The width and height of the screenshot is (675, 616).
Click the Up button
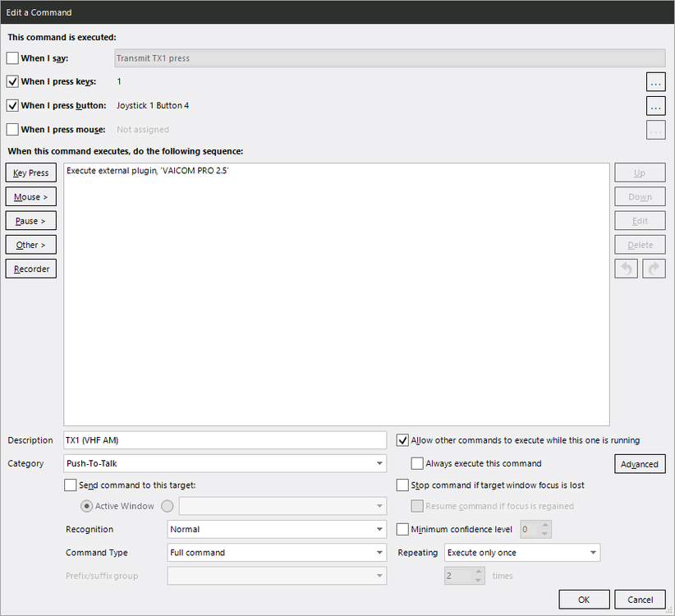tap(640, 172)
